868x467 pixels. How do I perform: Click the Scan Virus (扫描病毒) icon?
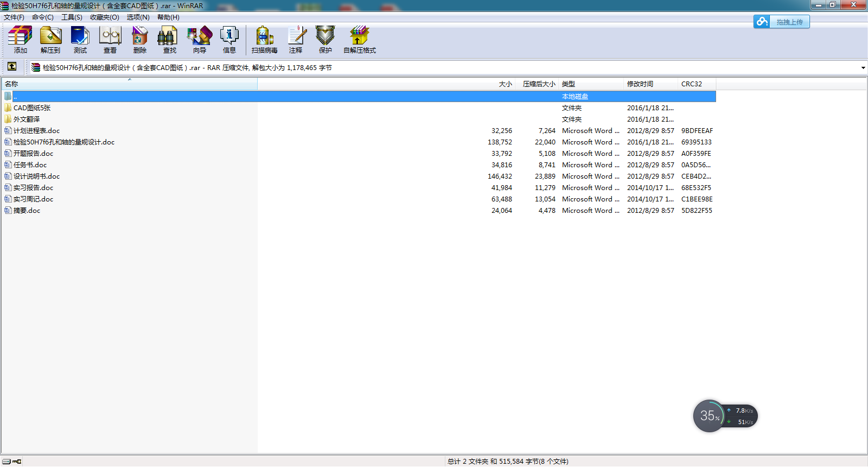(x=264, y=40)
